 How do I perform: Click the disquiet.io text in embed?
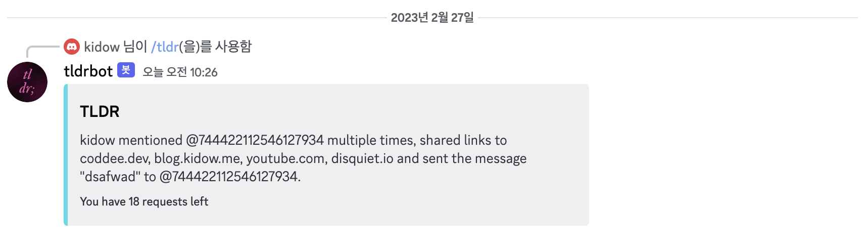362,158
